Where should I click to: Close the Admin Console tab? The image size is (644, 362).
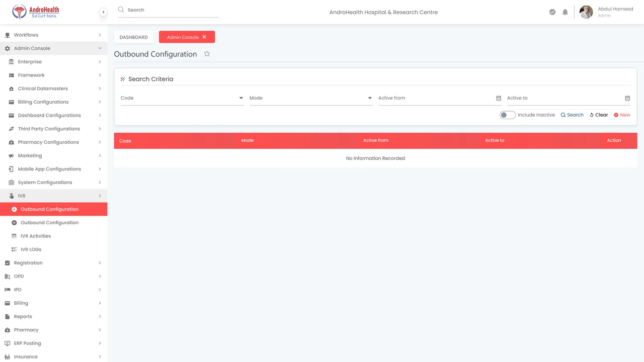pyautogui.click(x=204, y=37)
